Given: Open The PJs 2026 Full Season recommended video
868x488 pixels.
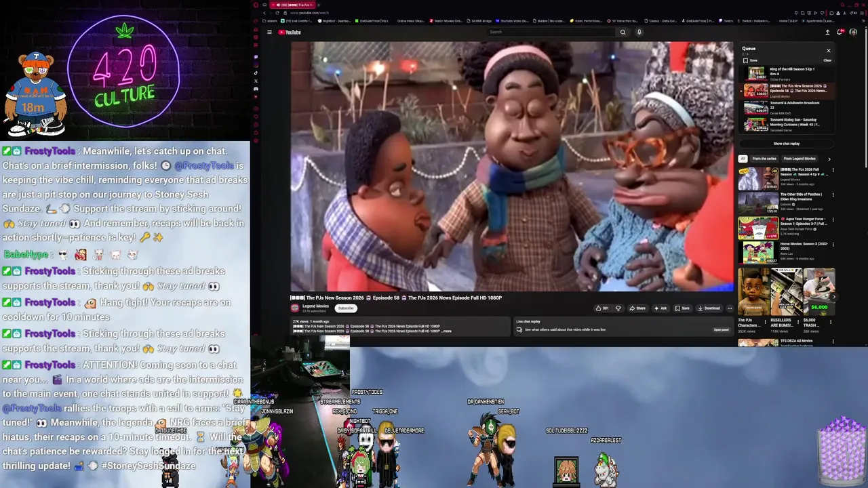Looking at the screenshot, I should click(758, 179).
